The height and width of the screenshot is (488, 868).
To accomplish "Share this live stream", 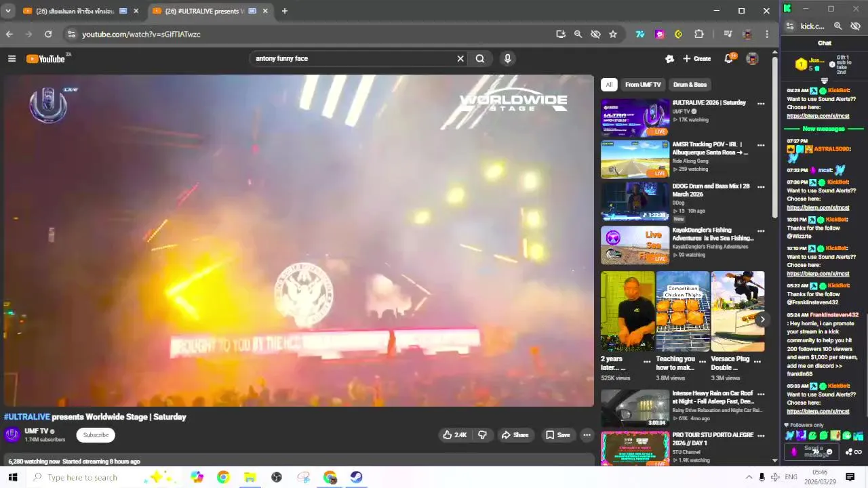I will coord(515,435).
